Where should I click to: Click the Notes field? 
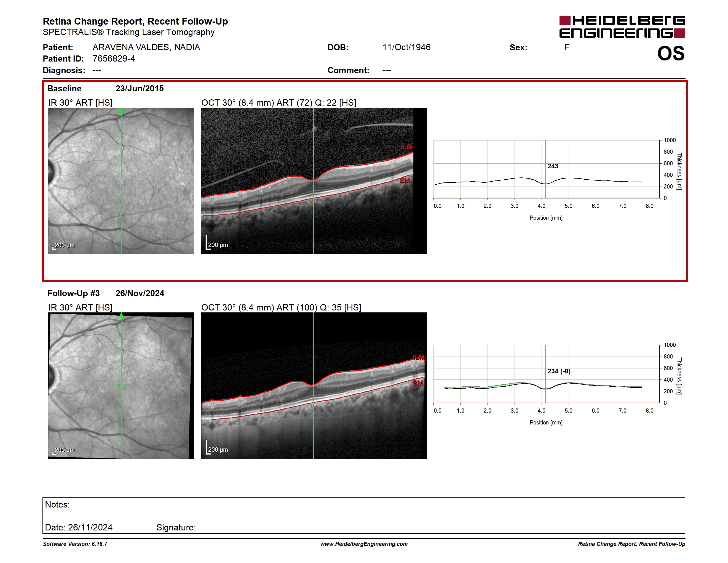point(364,515)
